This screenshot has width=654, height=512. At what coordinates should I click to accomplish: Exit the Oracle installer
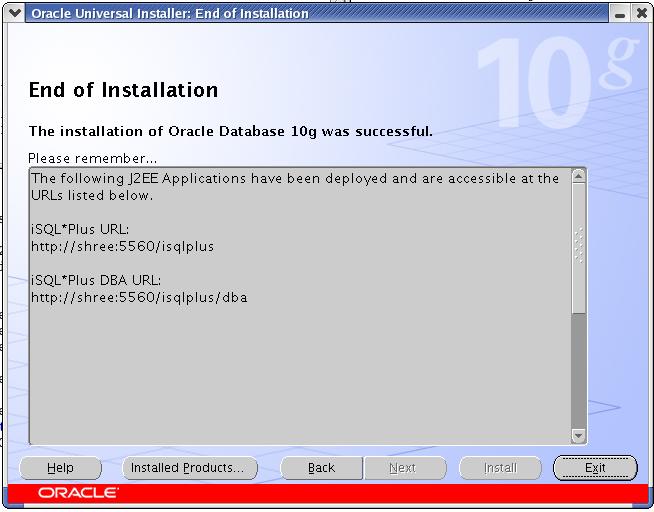[595, 468]
